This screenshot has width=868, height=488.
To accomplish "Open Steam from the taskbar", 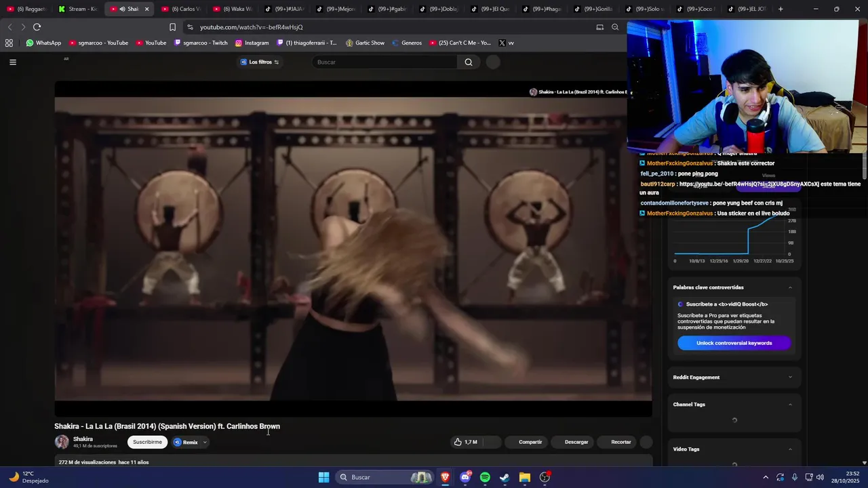I will (x=505, y=477).
